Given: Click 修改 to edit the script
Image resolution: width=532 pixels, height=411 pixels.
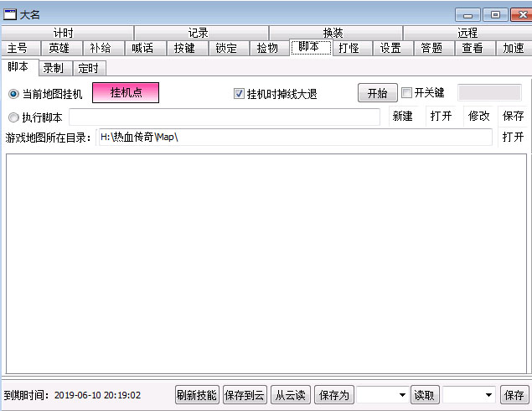Looking at the screenshot, I should [x=478, y=116].
